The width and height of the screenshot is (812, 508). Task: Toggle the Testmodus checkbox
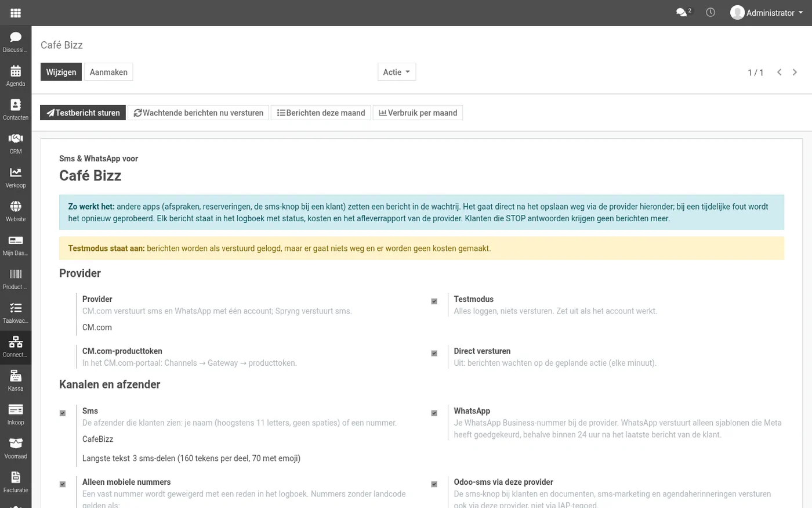(434, 301)
